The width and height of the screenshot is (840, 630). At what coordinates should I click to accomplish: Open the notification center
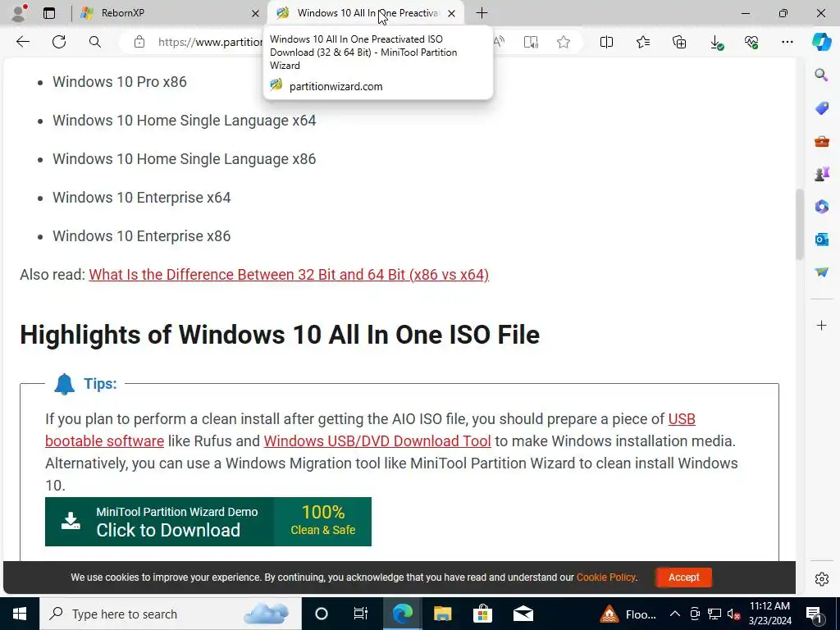click(x=814, y=614)
